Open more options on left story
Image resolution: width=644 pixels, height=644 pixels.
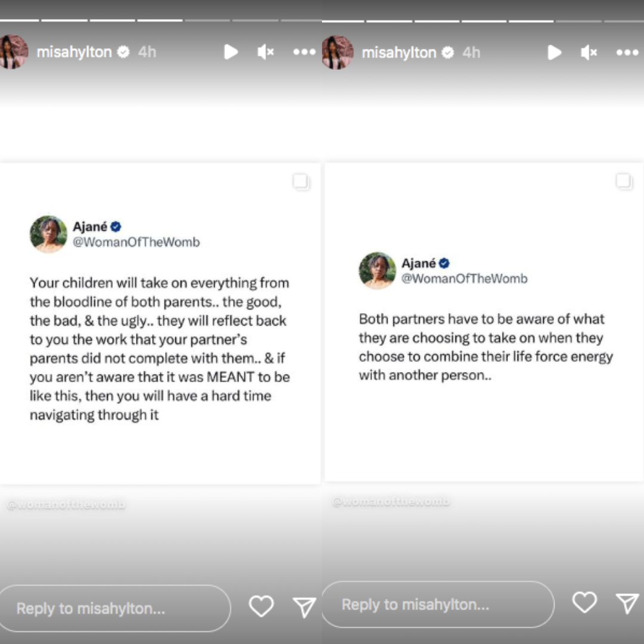[x=304, y=52]
